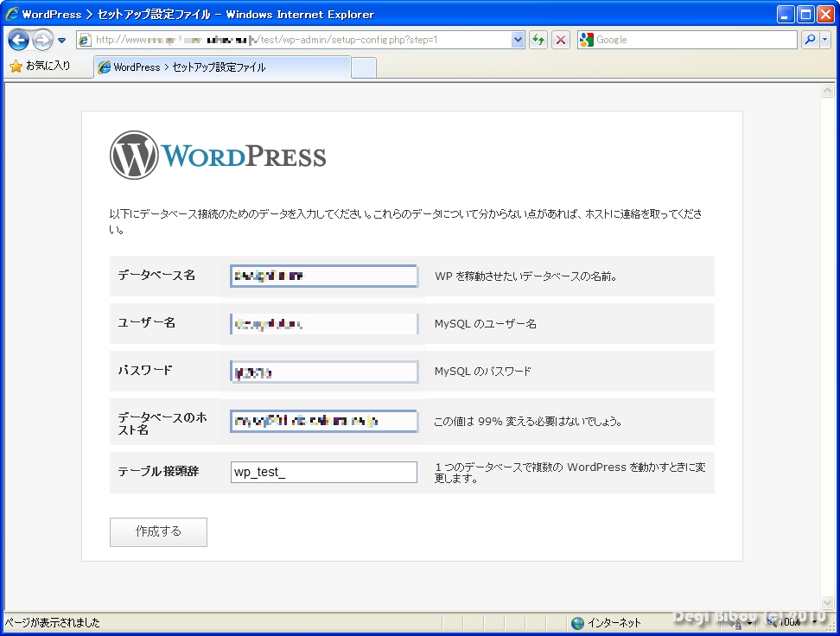Click the scrollbar down arrow
The height and width of the screenshot is (636, 840).
828,603
